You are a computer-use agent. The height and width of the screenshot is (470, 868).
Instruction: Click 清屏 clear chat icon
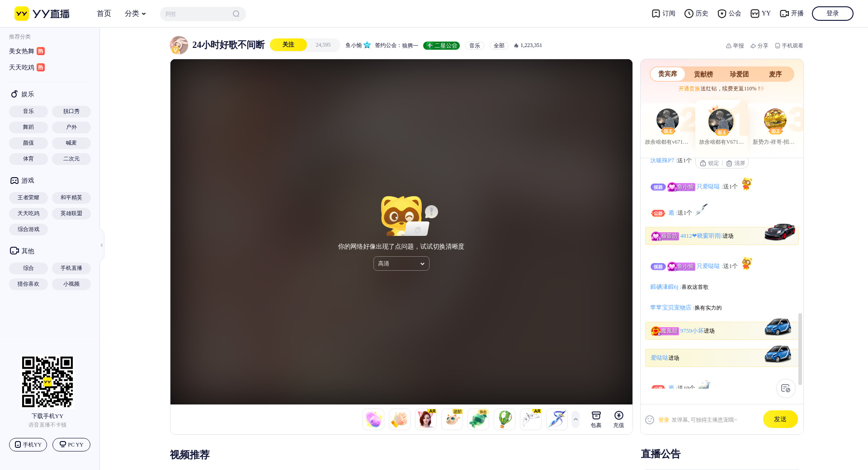(729, 164)
